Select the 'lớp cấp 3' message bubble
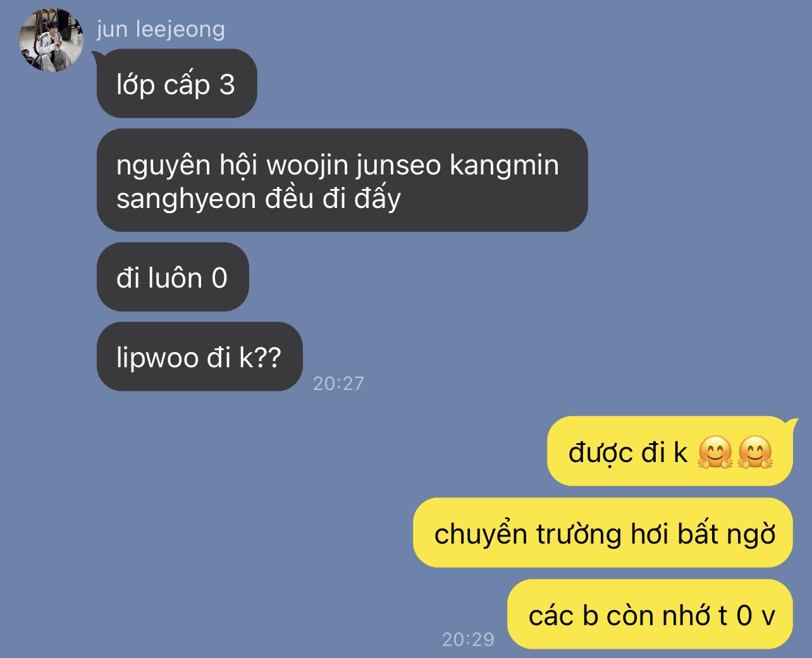Image resolution: width=812 pixels, height=658 pixels. tap(176, 83)
